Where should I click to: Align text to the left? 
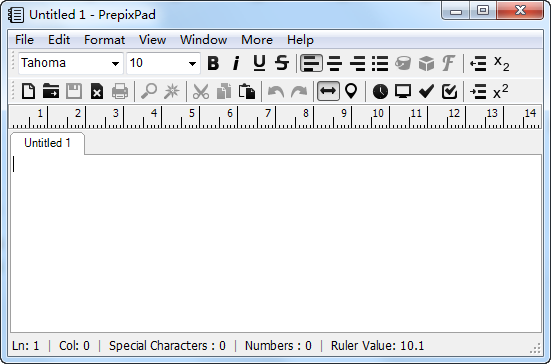311,63
